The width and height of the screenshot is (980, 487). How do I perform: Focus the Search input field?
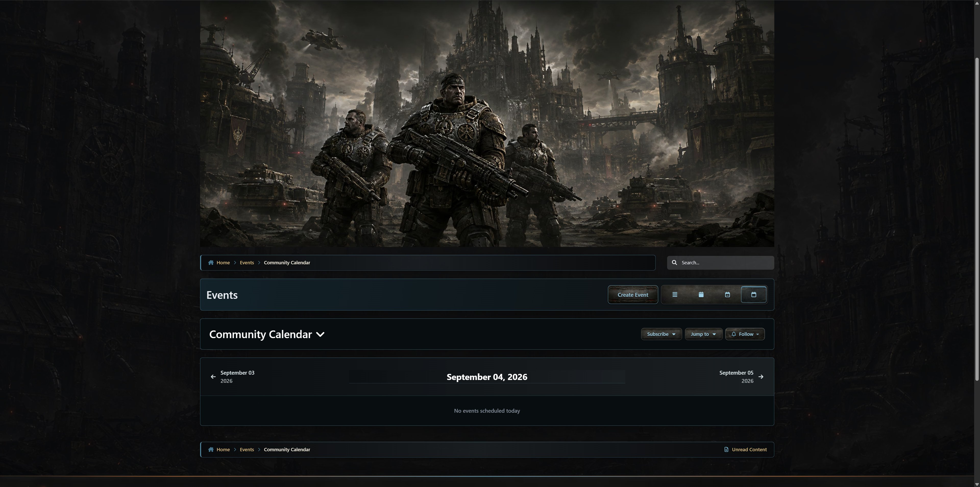click(x=720, y=262)
